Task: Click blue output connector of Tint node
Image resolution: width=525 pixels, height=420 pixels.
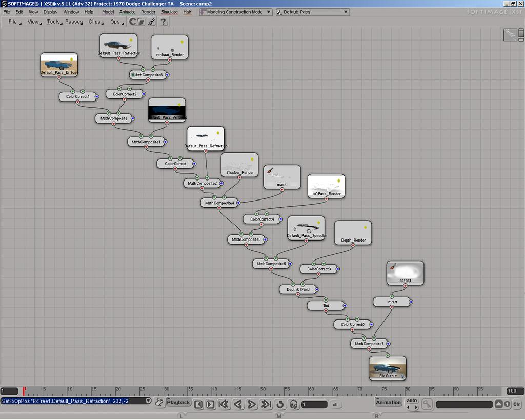Action: pyautogui.click(x=345, y=306)
